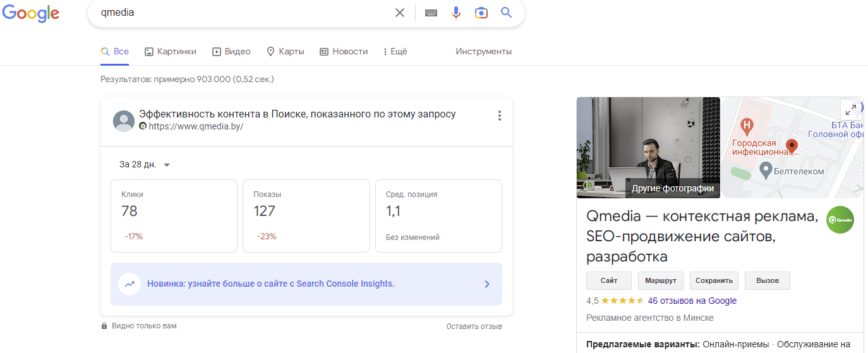Click the Qmedia knowledge panel title

point(702,237)
